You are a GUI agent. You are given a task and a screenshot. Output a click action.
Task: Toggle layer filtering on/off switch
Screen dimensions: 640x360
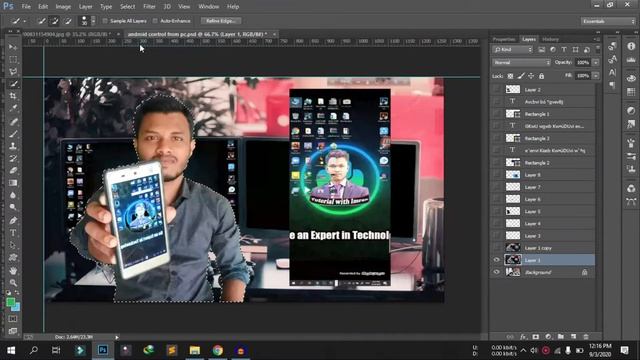[x=598, y=49]
